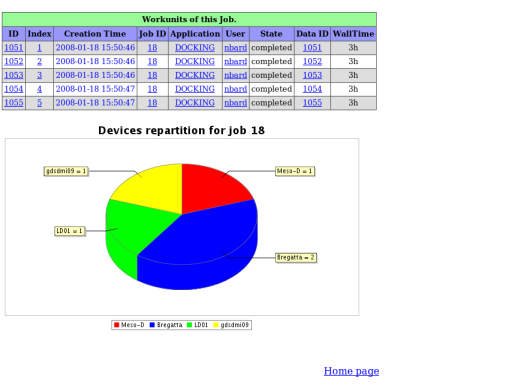Click Index 1 link in first row

tap(40, 48)
